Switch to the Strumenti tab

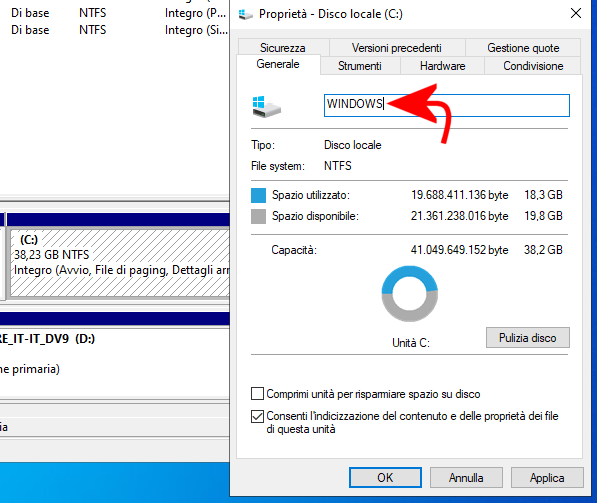pyautogui.click(x=360, y=66)
